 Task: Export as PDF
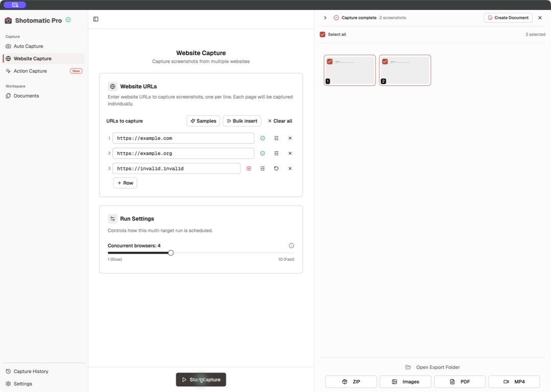(x=460, y=381)
